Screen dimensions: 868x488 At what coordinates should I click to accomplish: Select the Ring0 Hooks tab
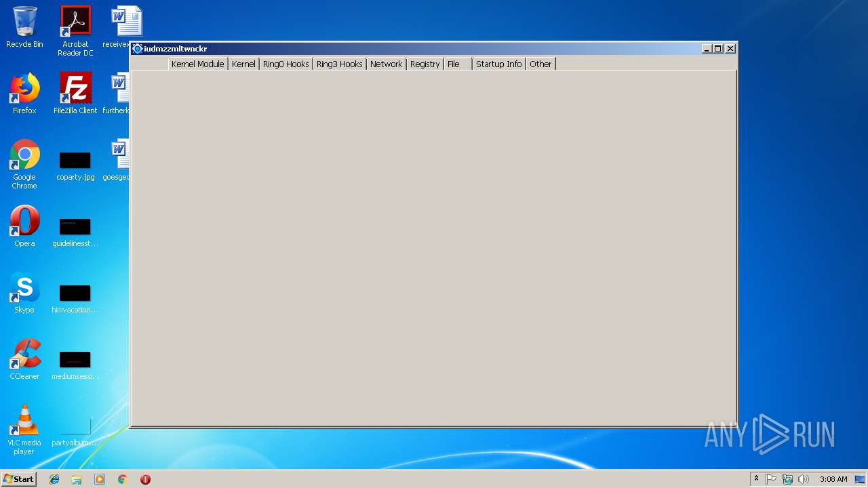click(x=285, y=64)
